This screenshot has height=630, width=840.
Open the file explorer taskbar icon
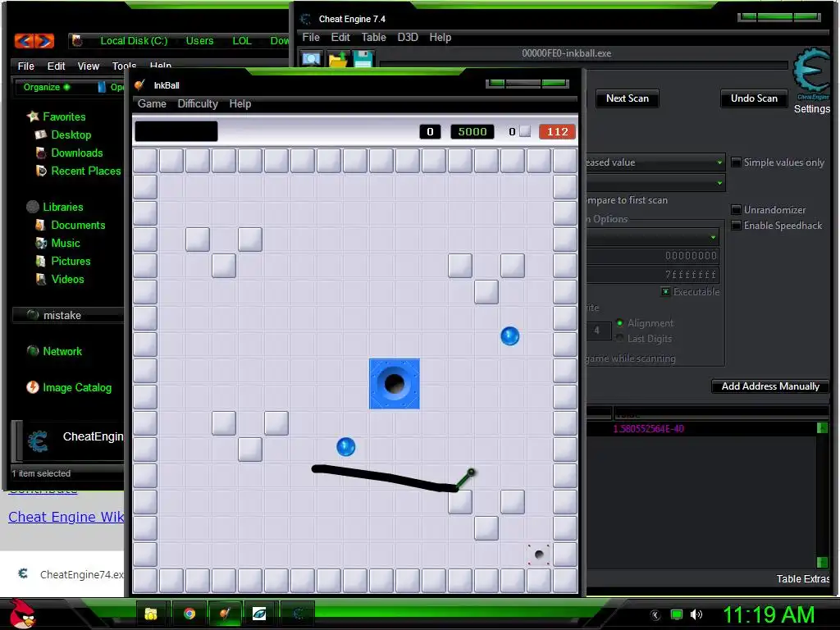tap(151, 614)
